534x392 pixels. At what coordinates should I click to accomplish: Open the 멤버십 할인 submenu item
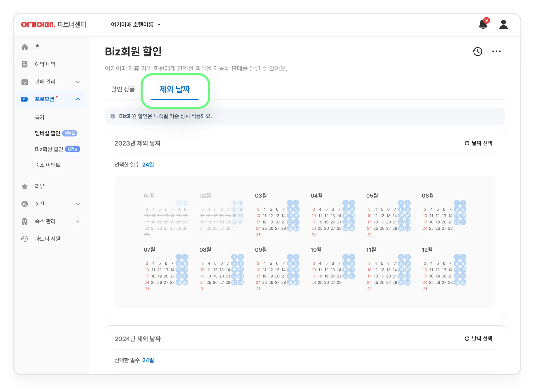(x=48, y=133)
